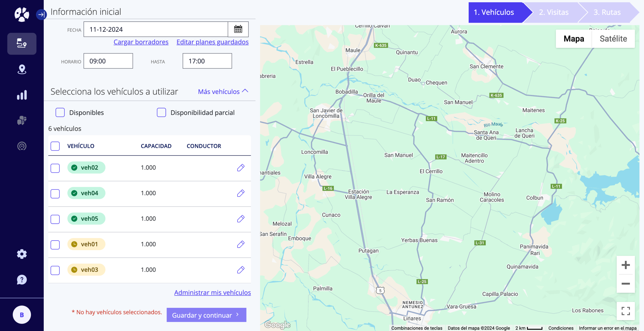Click the HASTA time input field
This screenshot has height=331, width=644.
[207, 61]
